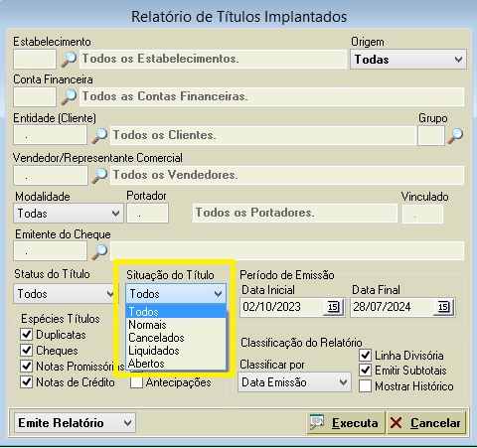Click the Grupo search magnifier icon
Screen dimensions: 477x448
455,136
